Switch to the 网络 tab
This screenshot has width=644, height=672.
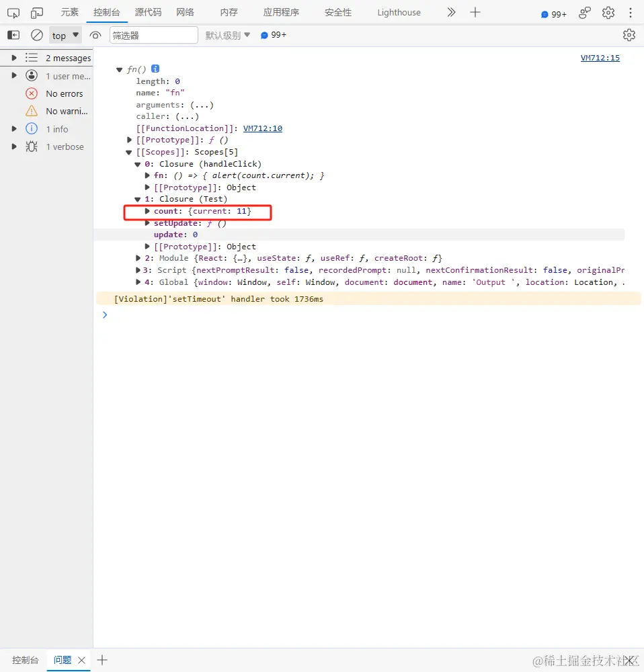point(186,12)
